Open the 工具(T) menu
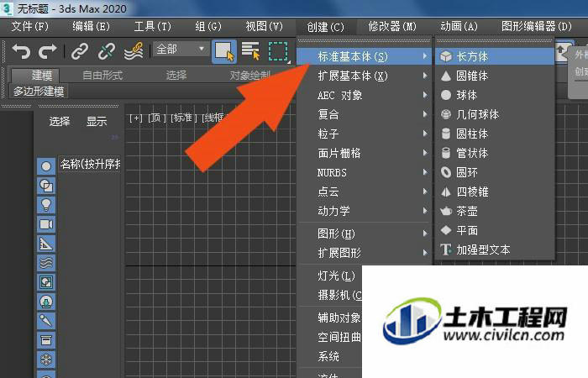This screenshot has width=588, height=378. [x=153, y=27]
